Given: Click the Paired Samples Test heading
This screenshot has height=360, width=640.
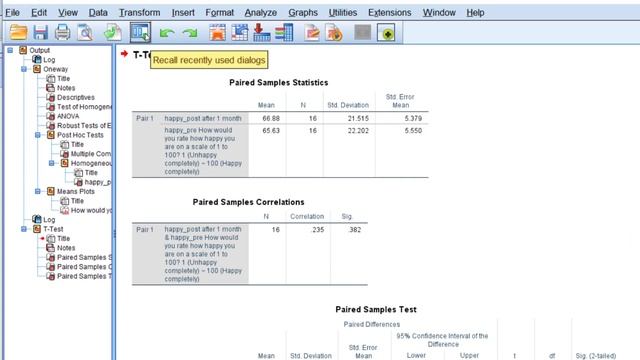Looking at the screenshot, I should coord(376,309).
